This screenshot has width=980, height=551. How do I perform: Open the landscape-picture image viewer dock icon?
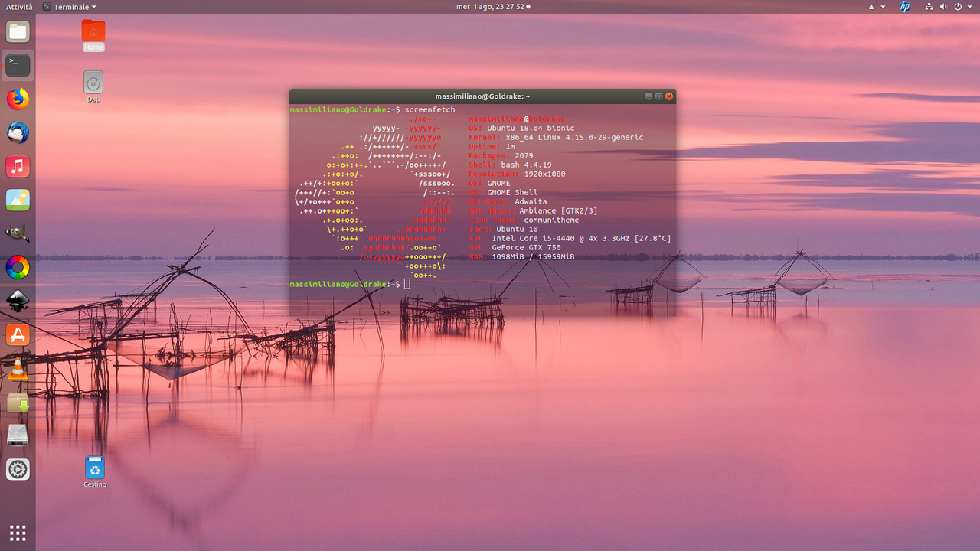click(18, 201)
